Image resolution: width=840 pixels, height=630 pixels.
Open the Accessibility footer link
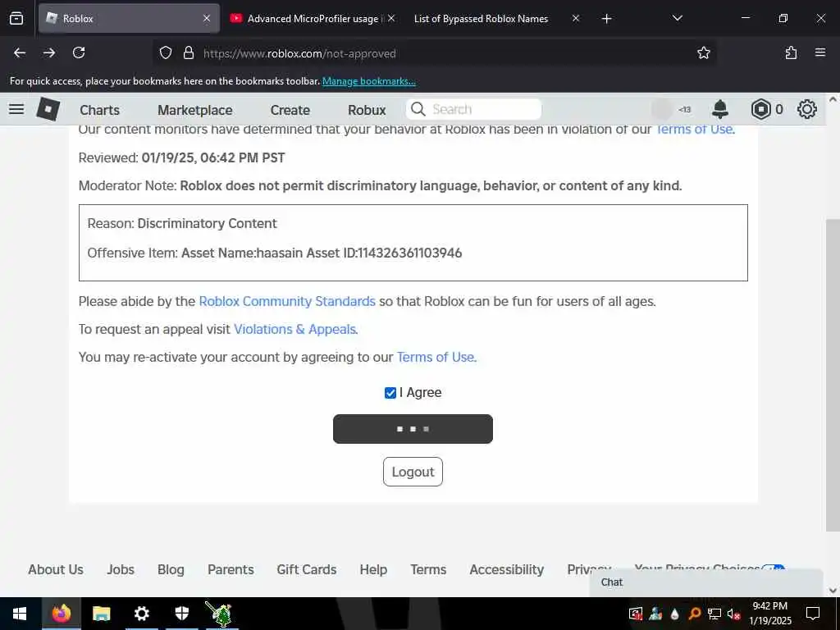point(507,569)
